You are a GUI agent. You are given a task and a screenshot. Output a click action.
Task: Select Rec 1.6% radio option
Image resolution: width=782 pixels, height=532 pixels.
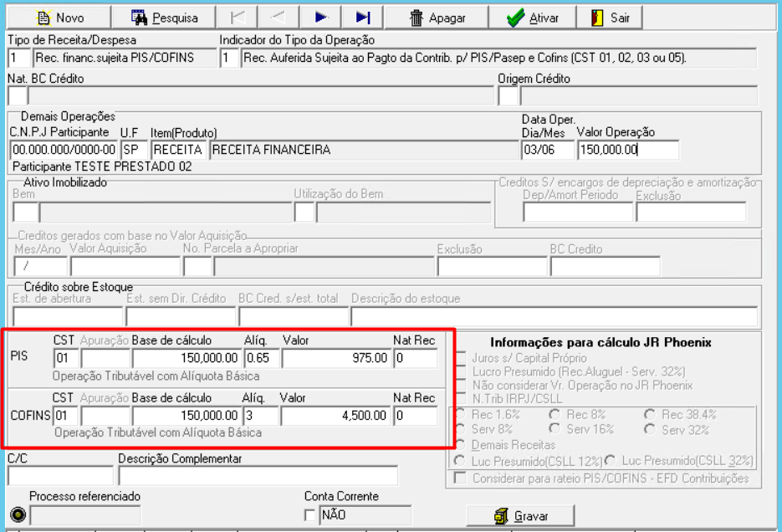pyautogui.click(x=460, y=414)
